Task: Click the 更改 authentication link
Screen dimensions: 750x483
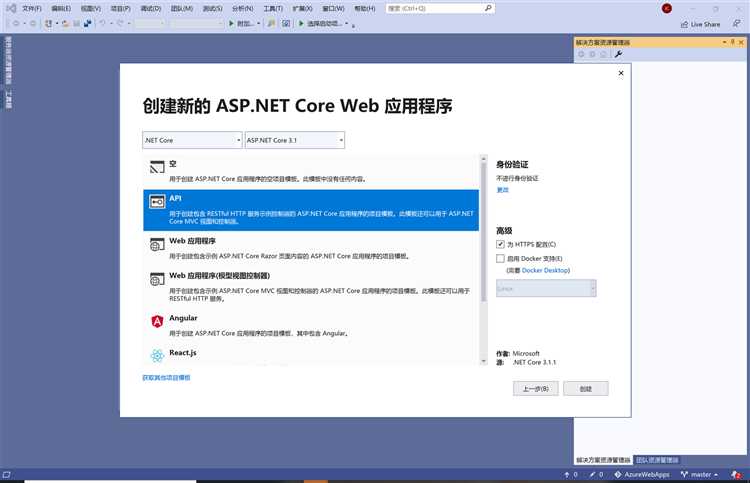Action: coord(502,190)
